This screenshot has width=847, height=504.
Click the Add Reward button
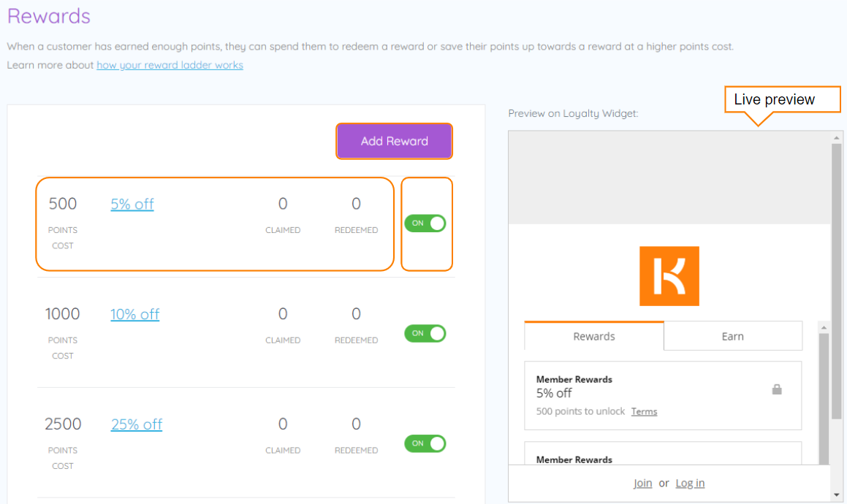click(394, 141)
